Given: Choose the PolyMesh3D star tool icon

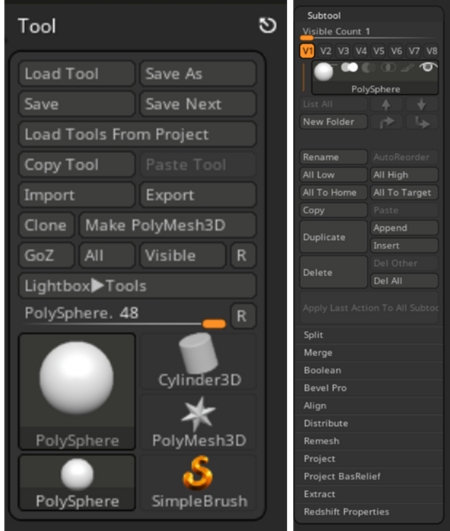Looking at the screenshot, I should (198, 422).
